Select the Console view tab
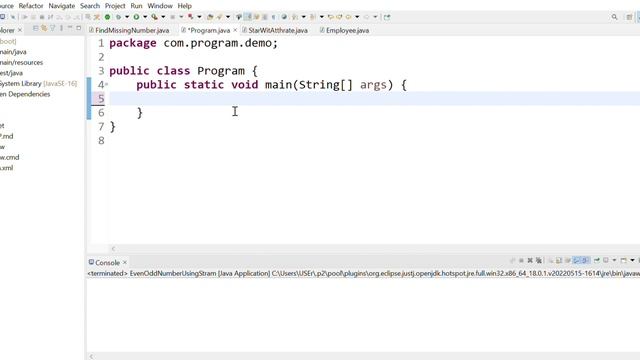Screen dimensions: 640x360 107,262
